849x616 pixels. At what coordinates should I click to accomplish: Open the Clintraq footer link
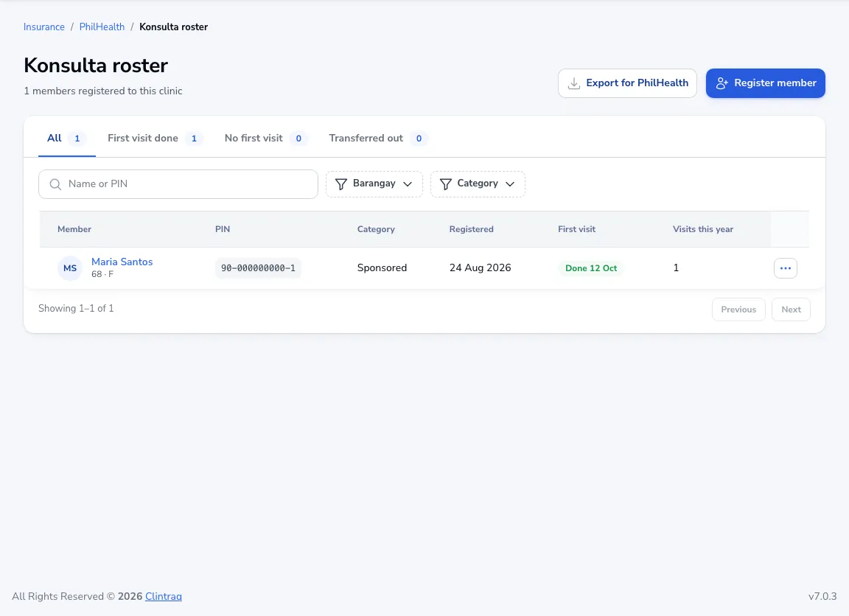point(164,597)
